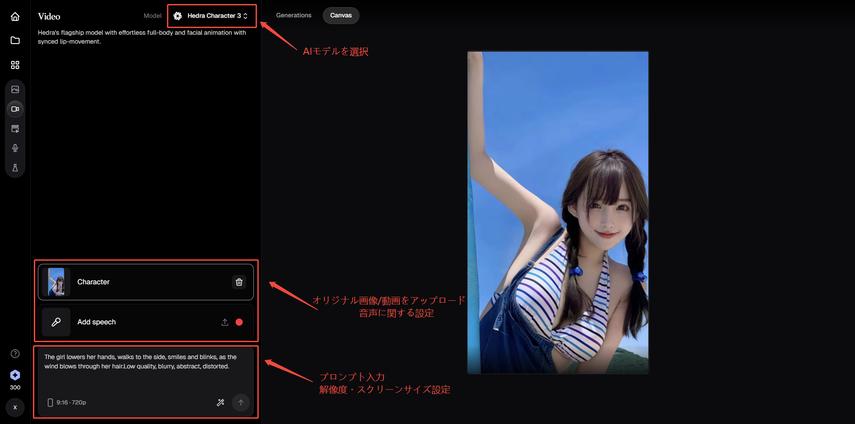Select the microphone audio icon in sidebar

coord(15,148)
